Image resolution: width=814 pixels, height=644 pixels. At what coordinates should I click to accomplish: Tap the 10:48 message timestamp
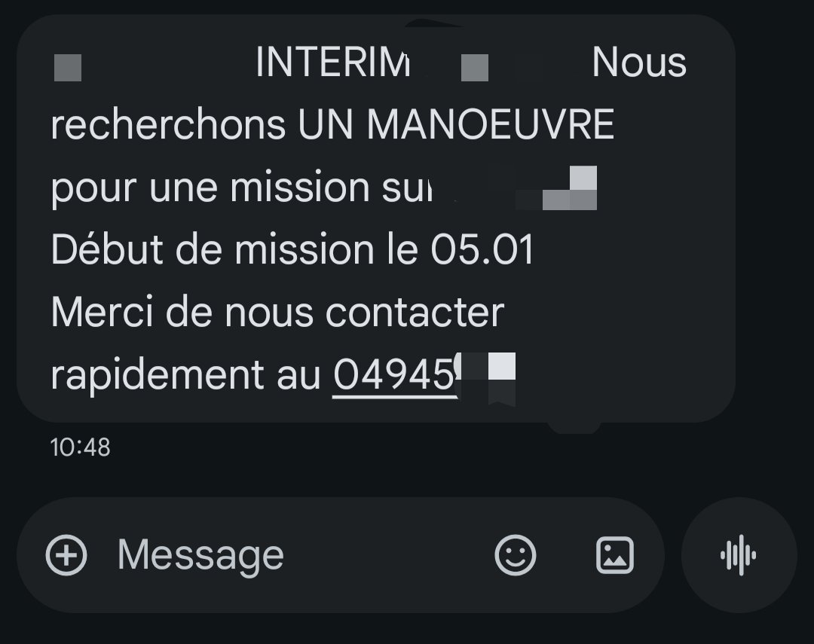[80, 447]
